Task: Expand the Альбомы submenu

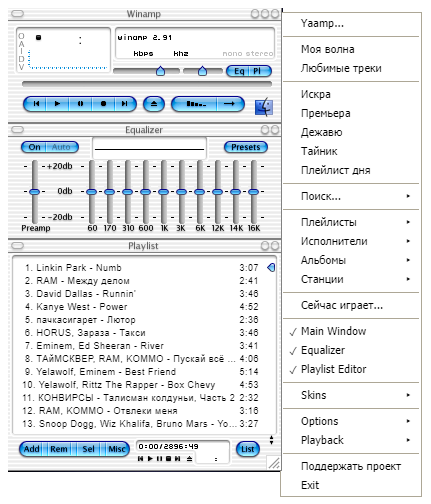Action: point(351,260)
